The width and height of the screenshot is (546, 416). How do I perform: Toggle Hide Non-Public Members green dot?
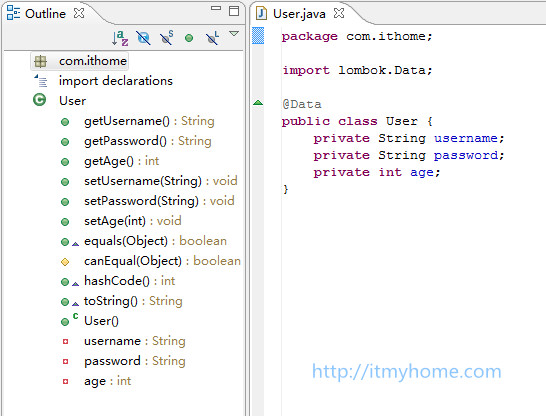tap(189, 38)
